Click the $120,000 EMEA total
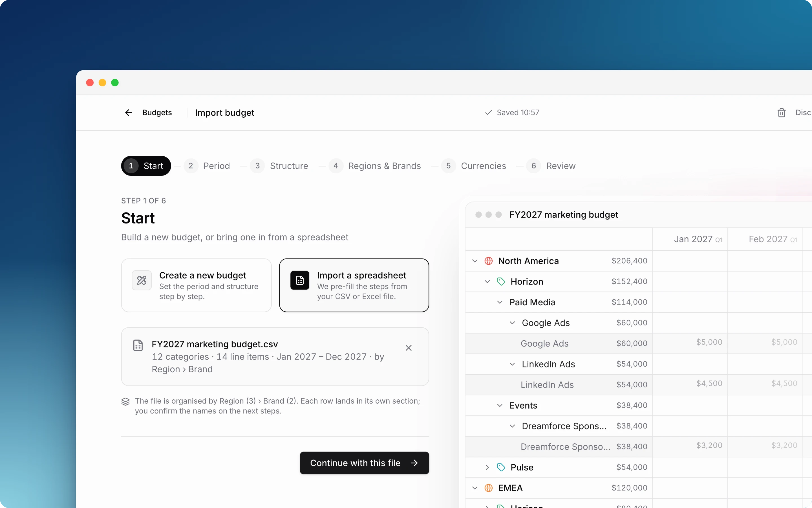 629,488
